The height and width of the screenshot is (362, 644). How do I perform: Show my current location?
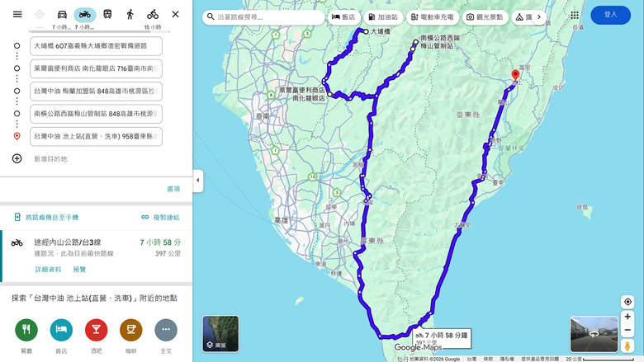point(627,302)
